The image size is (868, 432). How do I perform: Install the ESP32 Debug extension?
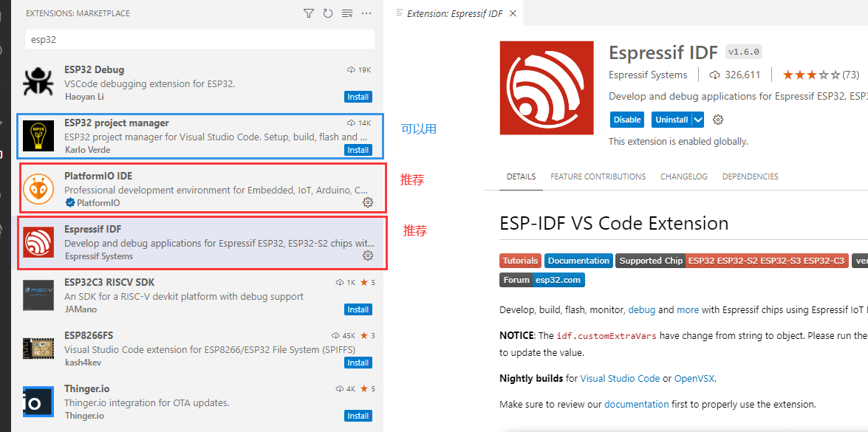358,97
